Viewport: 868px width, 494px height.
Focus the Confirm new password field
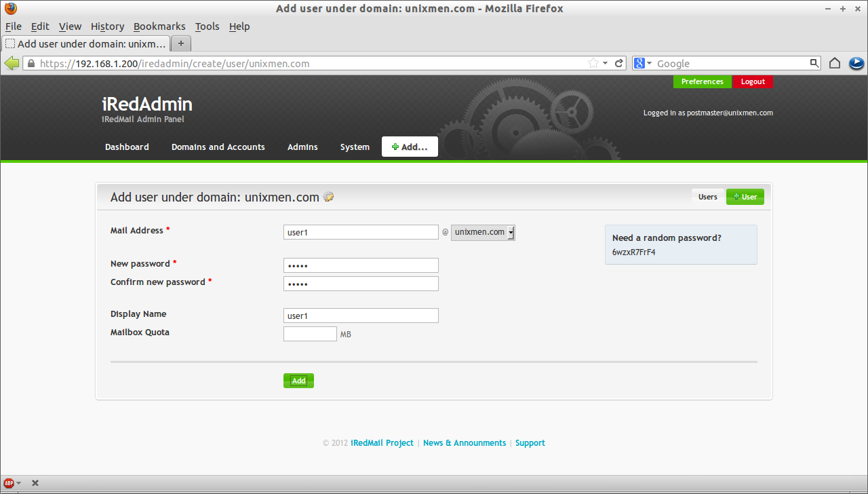click(x=361, y=284)
